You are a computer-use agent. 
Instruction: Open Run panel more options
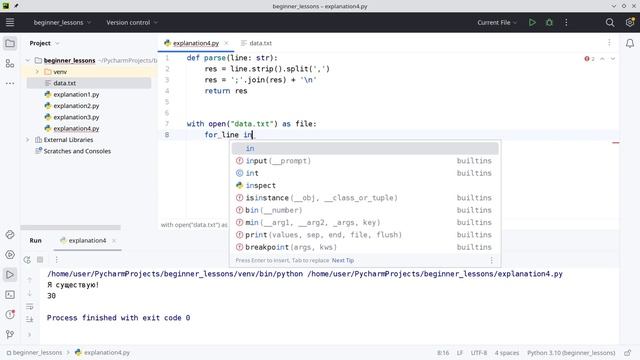point(57,260)
